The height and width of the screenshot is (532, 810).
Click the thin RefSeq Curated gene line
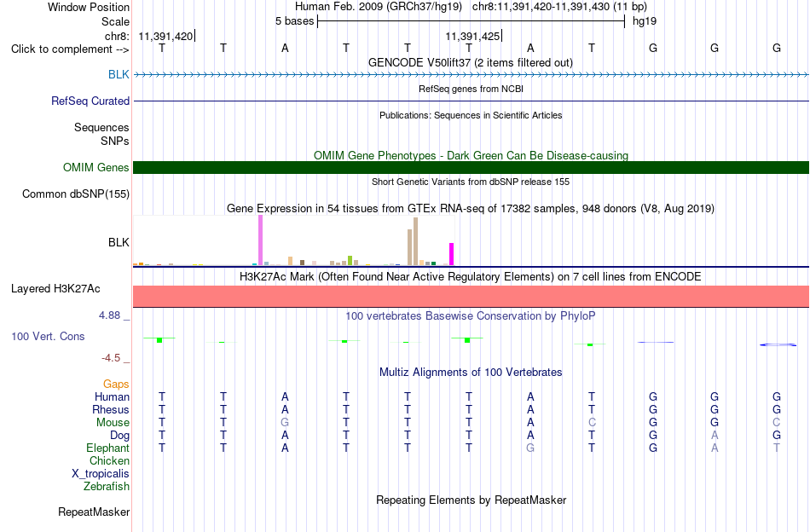[471, 101]
